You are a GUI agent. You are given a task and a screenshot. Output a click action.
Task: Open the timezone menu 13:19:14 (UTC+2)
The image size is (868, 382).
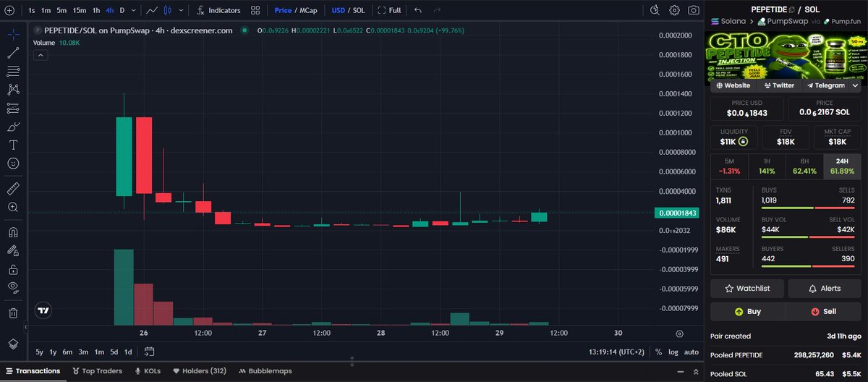616,352
